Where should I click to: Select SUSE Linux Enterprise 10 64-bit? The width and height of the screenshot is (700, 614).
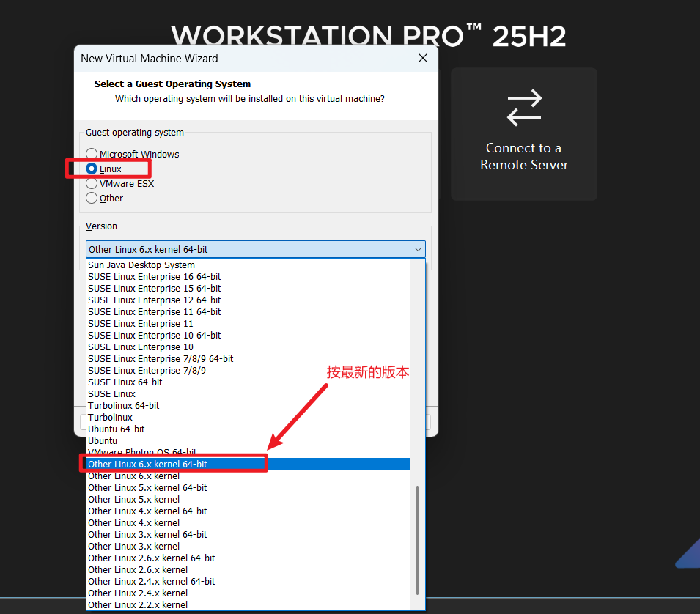(248, 335)
